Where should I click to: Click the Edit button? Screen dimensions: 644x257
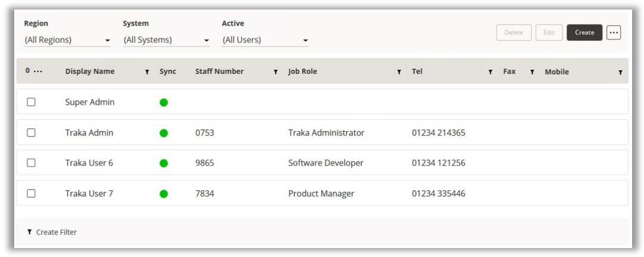coord(549,33)
